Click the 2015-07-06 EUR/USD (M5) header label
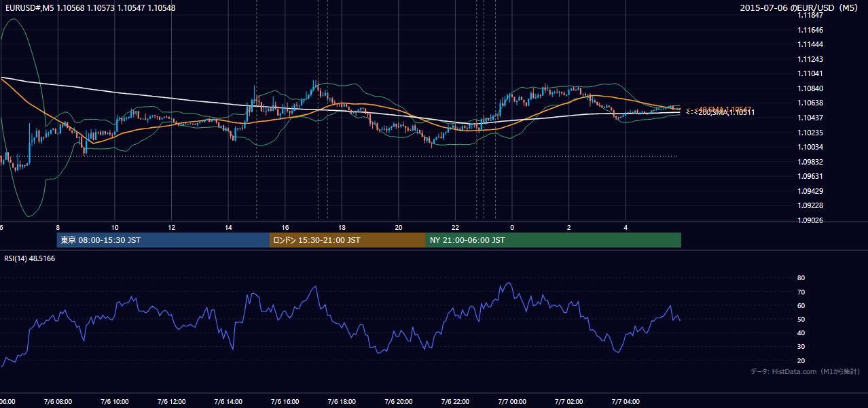Screen dimensions: 868x408 (x=800, y=7)
